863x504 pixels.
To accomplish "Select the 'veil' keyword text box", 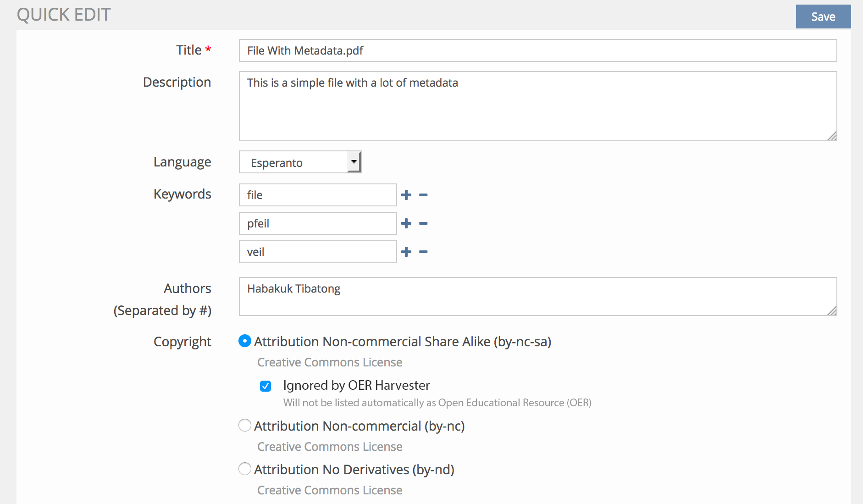I will coord(317,252).
